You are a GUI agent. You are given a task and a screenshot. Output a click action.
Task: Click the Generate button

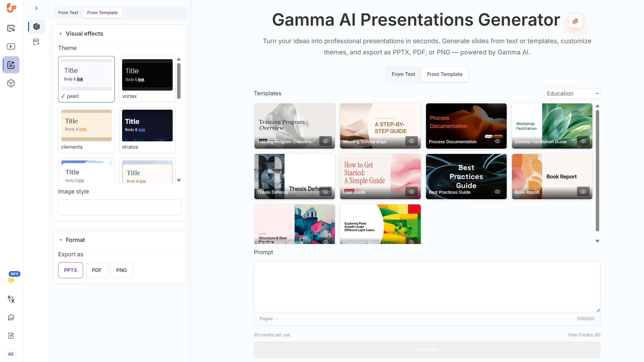427,349
